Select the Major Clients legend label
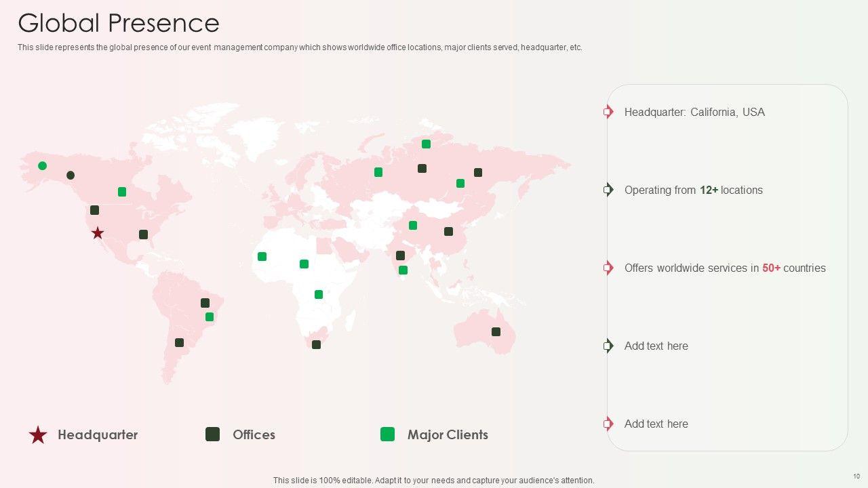The image size is (868, 488). (x=448, y=435)
